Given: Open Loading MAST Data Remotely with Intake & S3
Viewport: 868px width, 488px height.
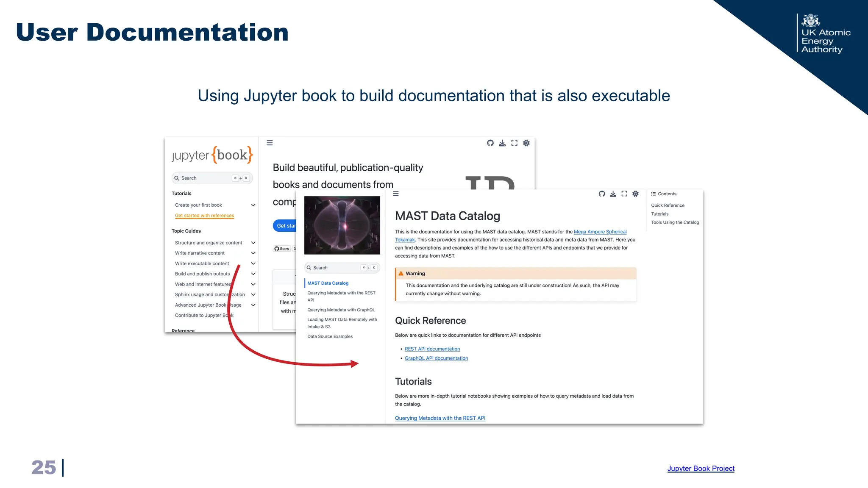Looking at the screenshot, I should click(342, 323).
